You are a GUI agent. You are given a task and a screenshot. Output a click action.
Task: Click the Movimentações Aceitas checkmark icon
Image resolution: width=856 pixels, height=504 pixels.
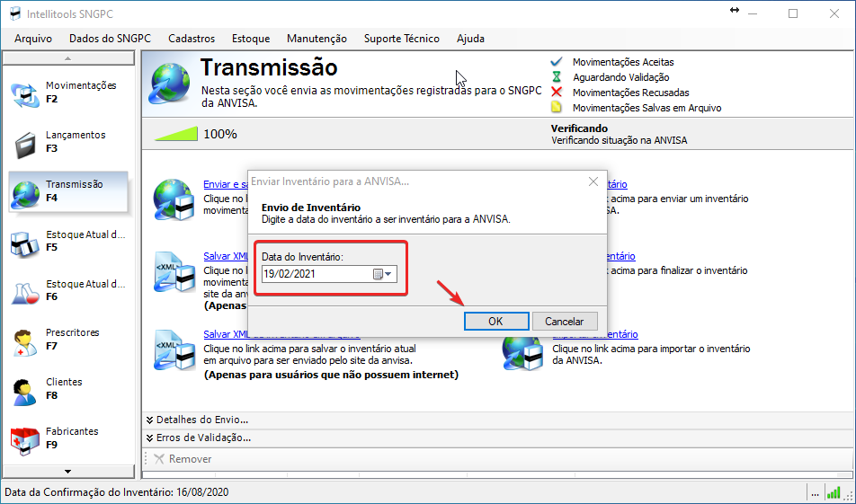coord(557,62)
